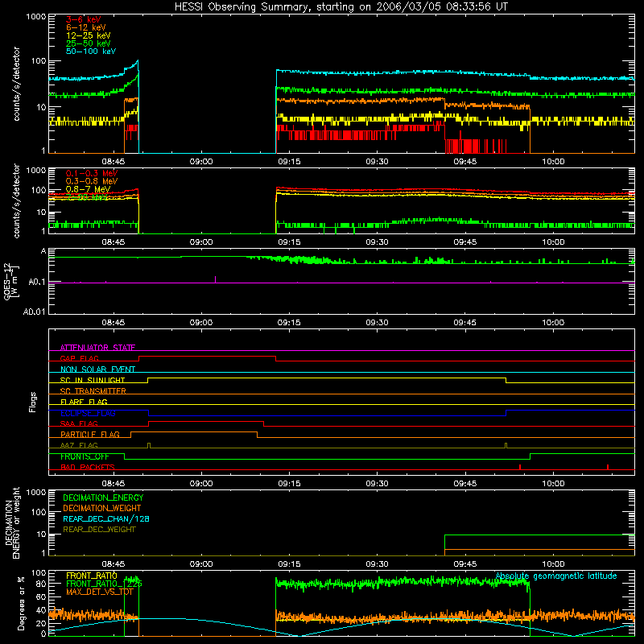This screenshot has width=644, height=644.
Task: Click the Absolute geomagnetic latitude label
Action: (x=556, y=576)
